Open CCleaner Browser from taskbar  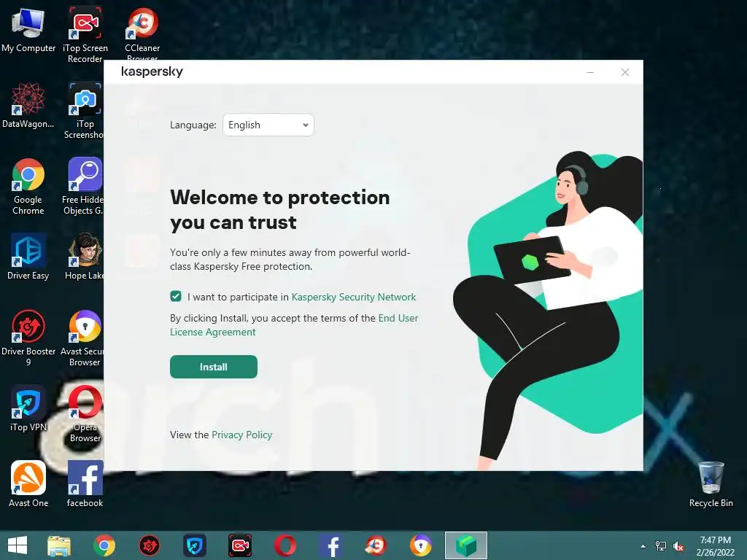[x=376, y=545]
